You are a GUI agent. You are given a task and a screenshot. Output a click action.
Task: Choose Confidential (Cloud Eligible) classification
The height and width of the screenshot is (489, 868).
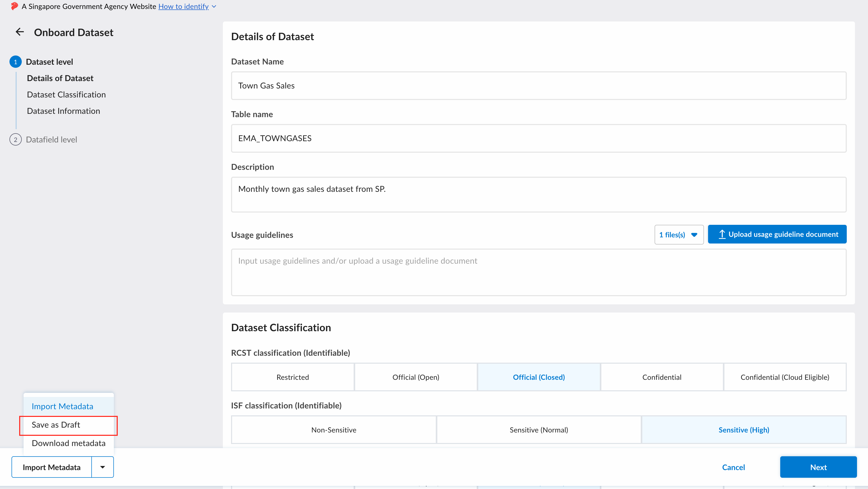(785, 377)
